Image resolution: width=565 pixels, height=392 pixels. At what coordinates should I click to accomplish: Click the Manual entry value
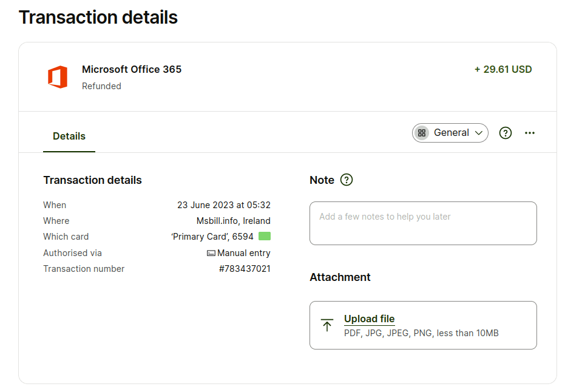click(243, 253)
